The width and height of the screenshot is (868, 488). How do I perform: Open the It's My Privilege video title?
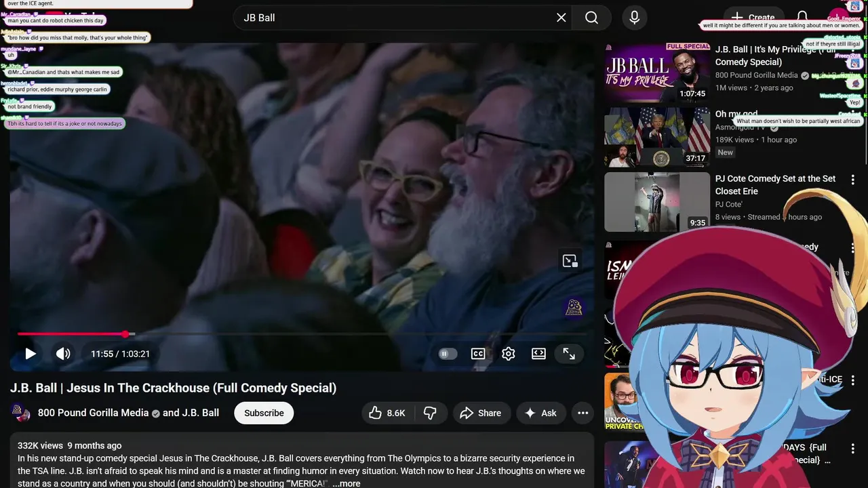(x=775, y=56)
